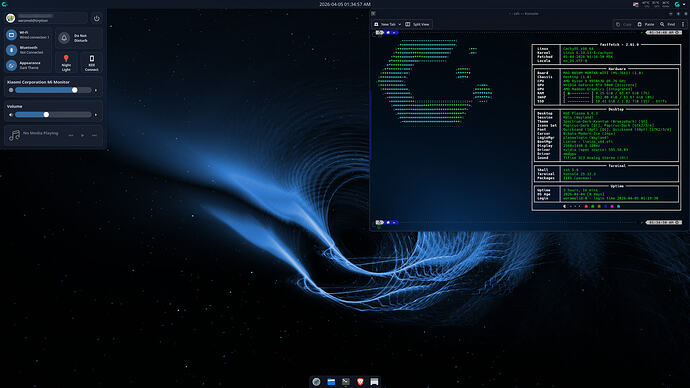
Task: Click Split View in Konsole toolbar
Action: 417,24
